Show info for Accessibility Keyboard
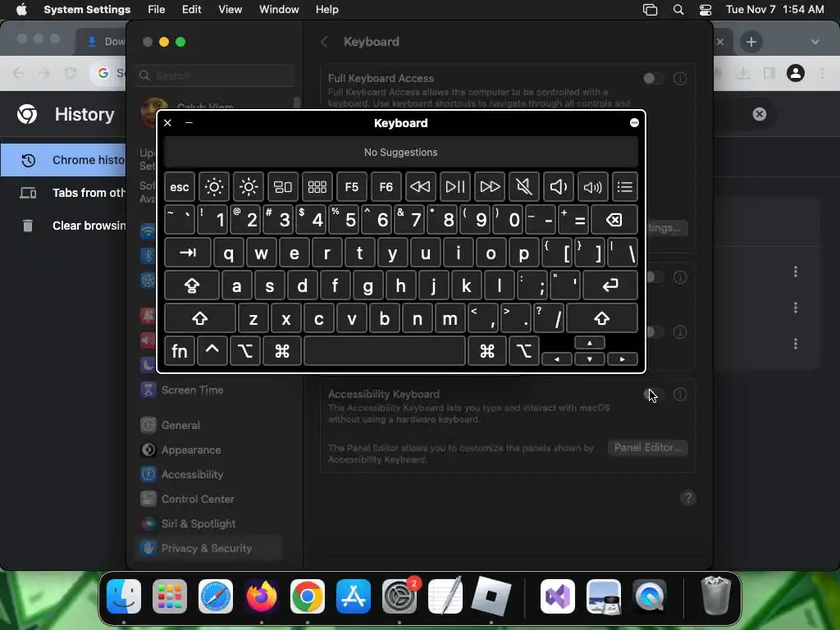The width and height of the screenshot is (840, 630). coord(680,395)
